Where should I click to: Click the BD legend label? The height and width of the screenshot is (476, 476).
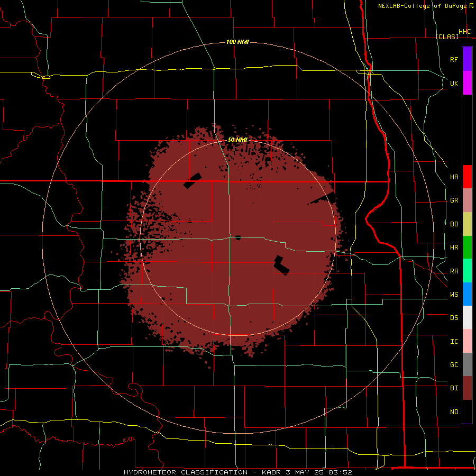[454, 224]
